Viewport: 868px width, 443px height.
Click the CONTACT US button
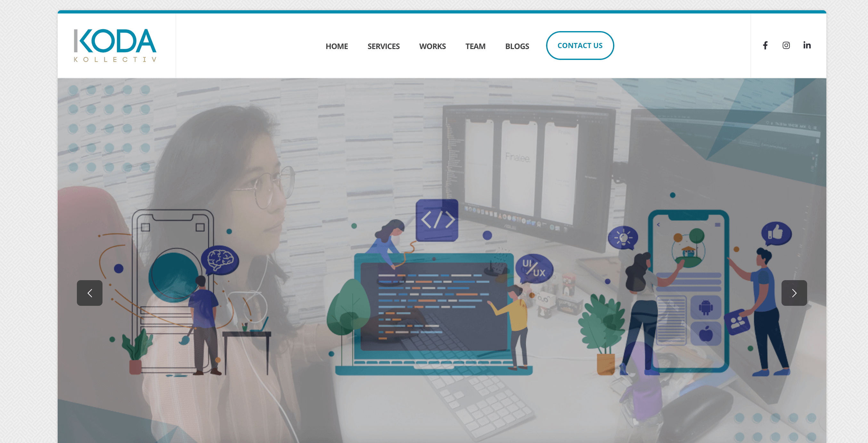click(580, 45)
